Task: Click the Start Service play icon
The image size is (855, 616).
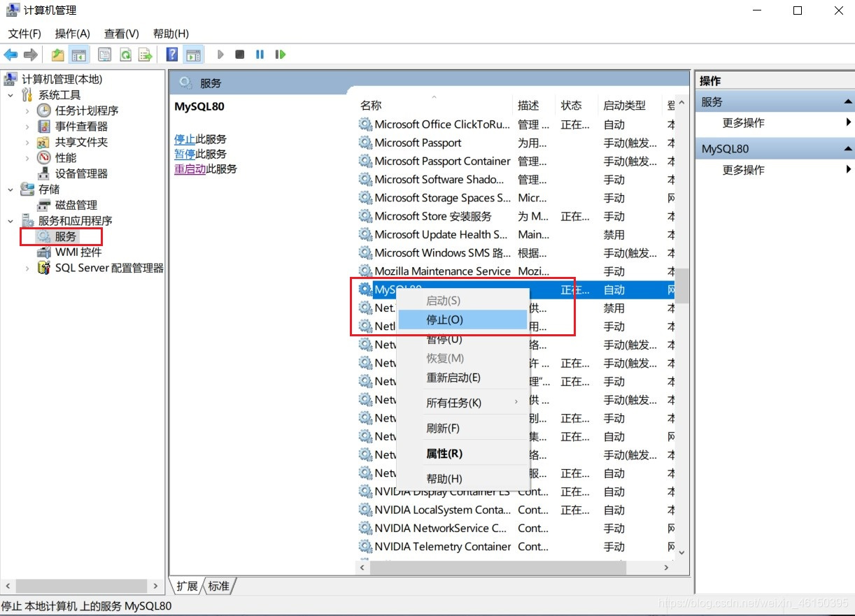Action: [220, 55]
